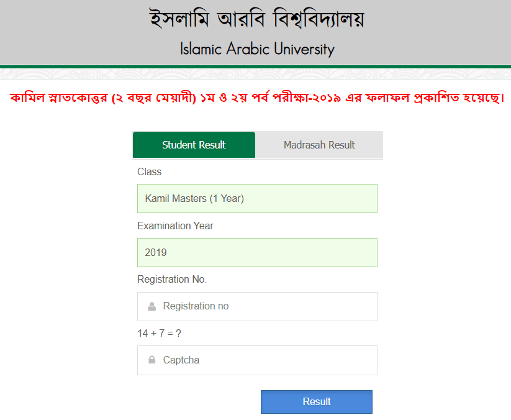Select the Kamil Masters (1 Year) class field
This screenshot has width=511, height=420.
(x=257, y=198)
